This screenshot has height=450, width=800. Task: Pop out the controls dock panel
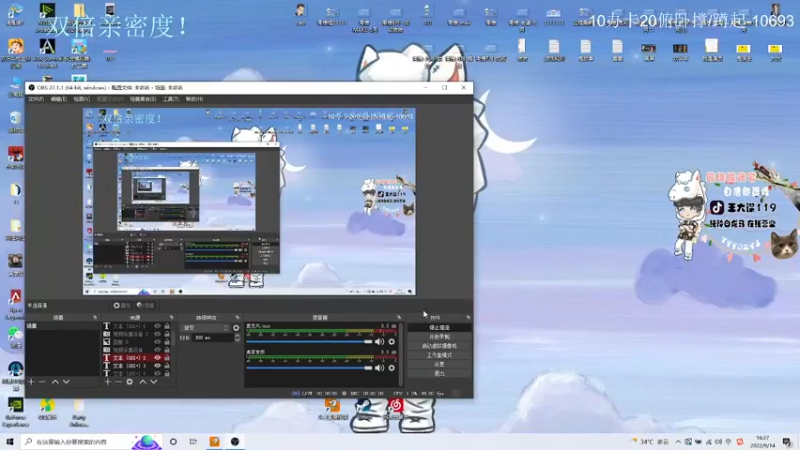(x=468, y=317)
